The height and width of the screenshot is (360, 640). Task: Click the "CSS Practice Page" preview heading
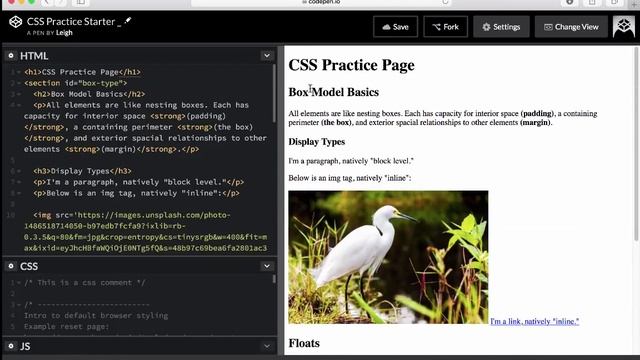click(351, 65)
